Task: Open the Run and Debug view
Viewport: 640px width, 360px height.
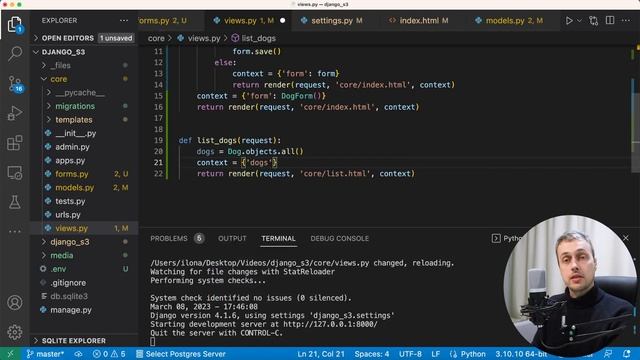Action: coord(15,113)
